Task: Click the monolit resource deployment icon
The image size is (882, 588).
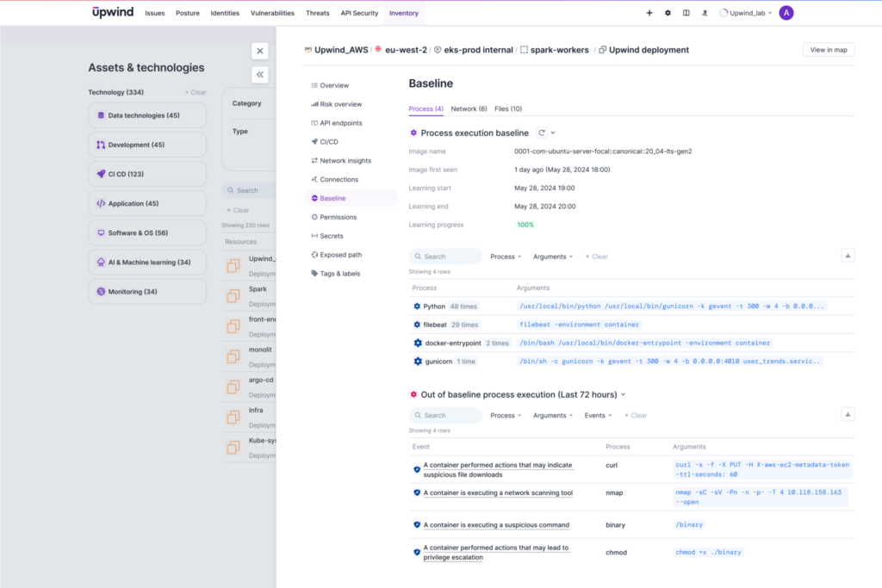Action: (x=233, y=357)
